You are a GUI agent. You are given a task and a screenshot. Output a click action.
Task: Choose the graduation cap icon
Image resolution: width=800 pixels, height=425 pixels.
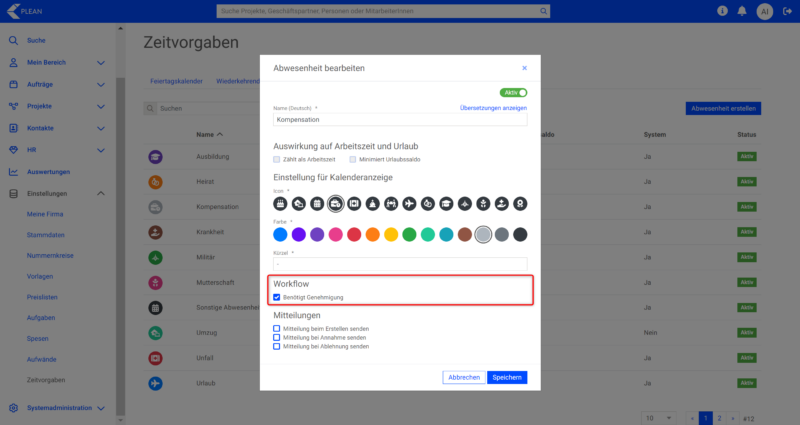pos(446,204)
